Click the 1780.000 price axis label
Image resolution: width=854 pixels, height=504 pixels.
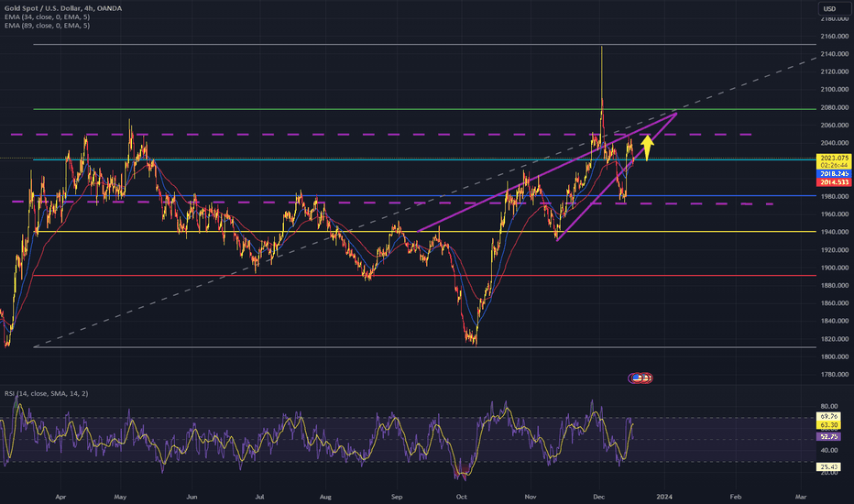[835, 374]
